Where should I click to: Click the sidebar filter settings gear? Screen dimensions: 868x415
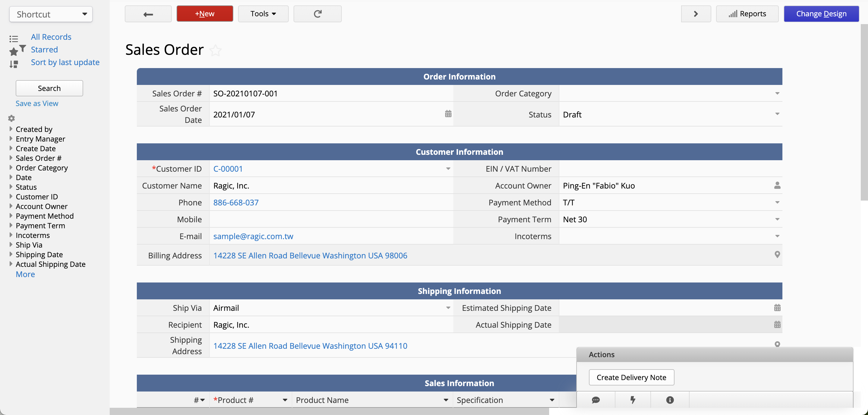(x=11, y=118)
